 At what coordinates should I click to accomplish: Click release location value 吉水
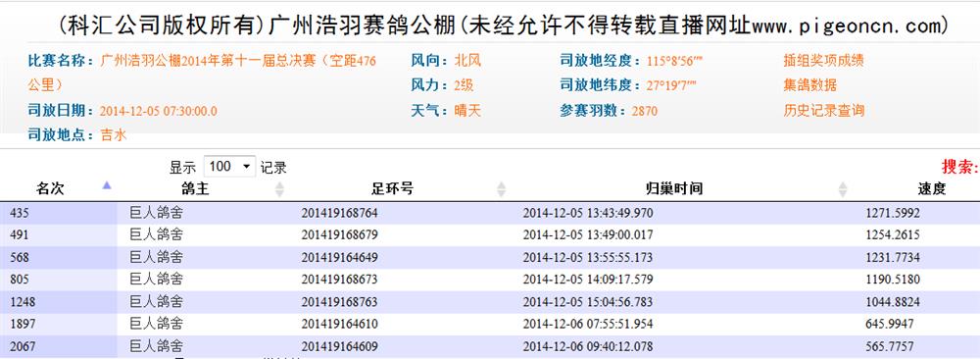point(113,134)
